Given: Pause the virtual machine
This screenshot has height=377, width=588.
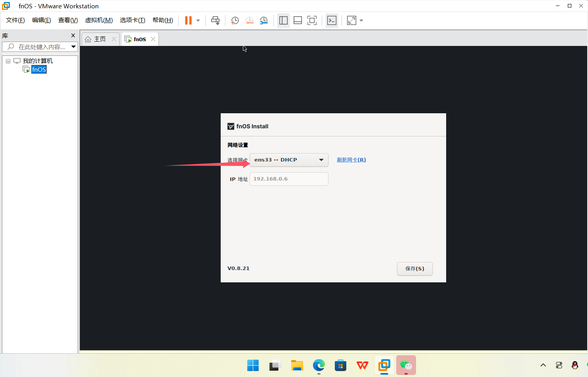Looking at the screenshot, I should (x=188, y=21).
